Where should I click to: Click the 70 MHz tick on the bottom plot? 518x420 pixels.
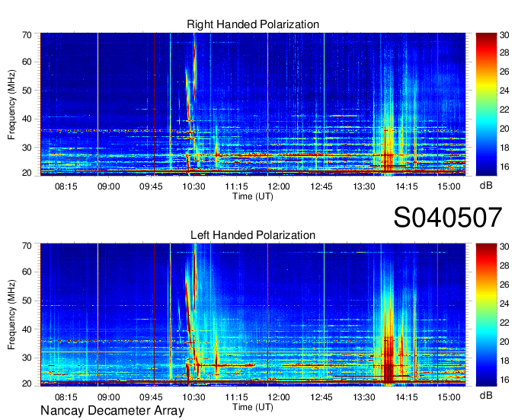click(27, 246)
